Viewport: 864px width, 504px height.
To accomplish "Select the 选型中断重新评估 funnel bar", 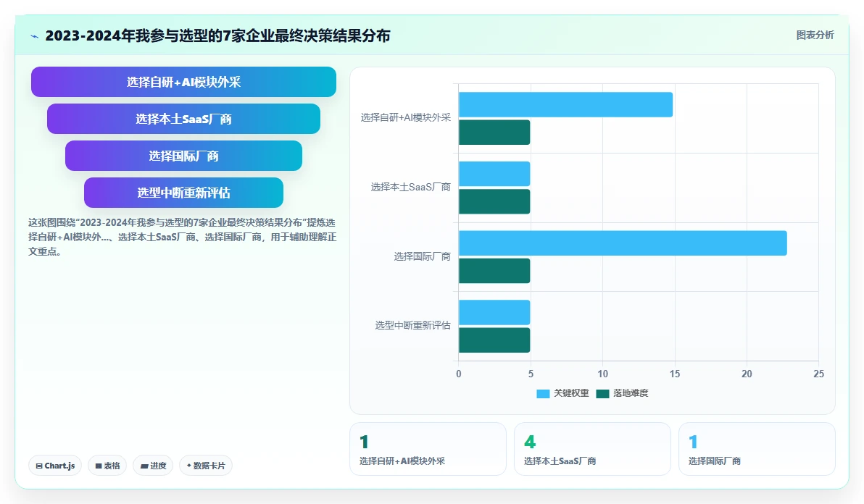I will [183, 193].
